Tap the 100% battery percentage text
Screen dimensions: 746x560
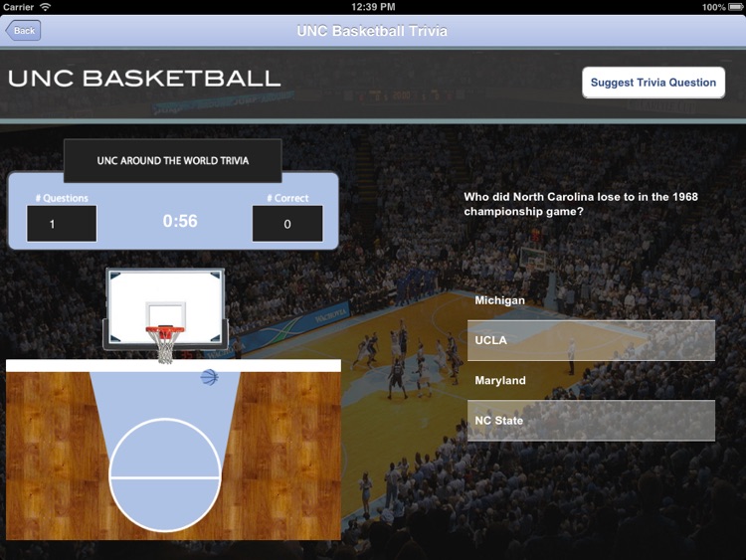point(713,7)
